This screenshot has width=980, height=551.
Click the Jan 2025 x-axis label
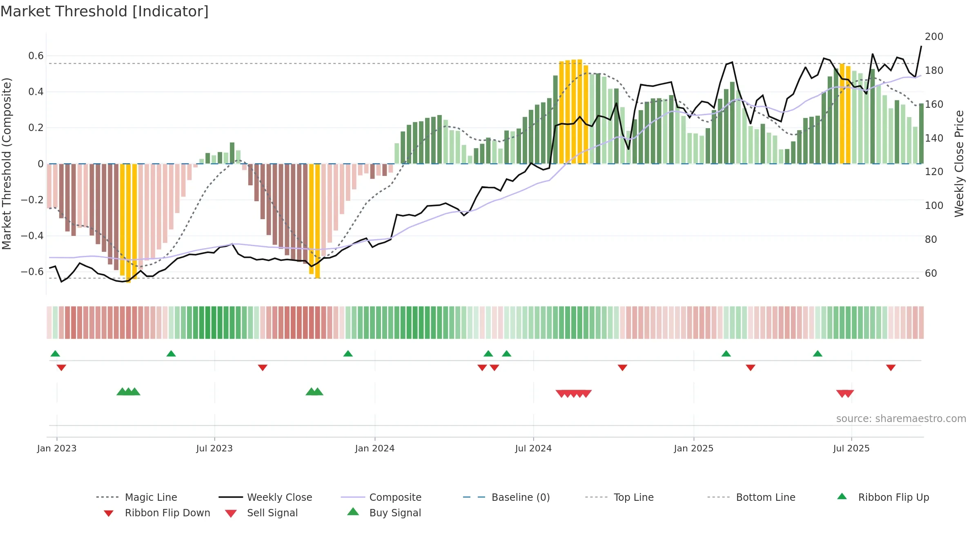tap(694, 448)
